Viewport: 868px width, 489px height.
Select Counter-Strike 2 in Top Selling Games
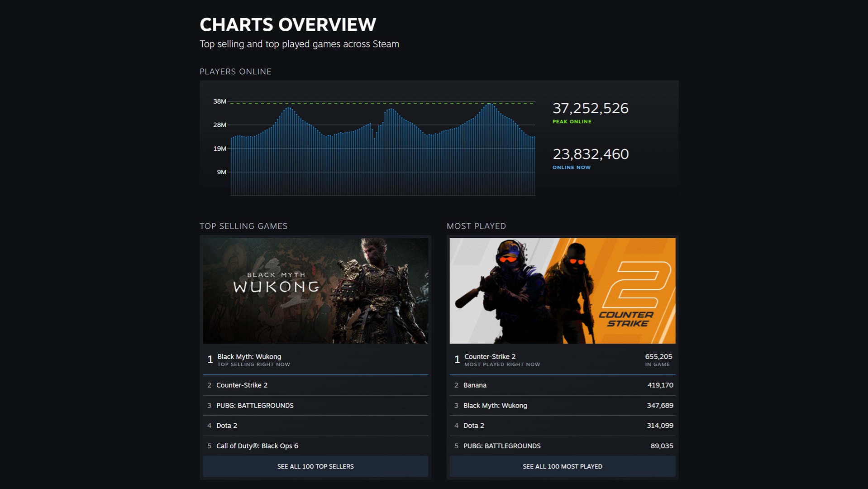242,385
